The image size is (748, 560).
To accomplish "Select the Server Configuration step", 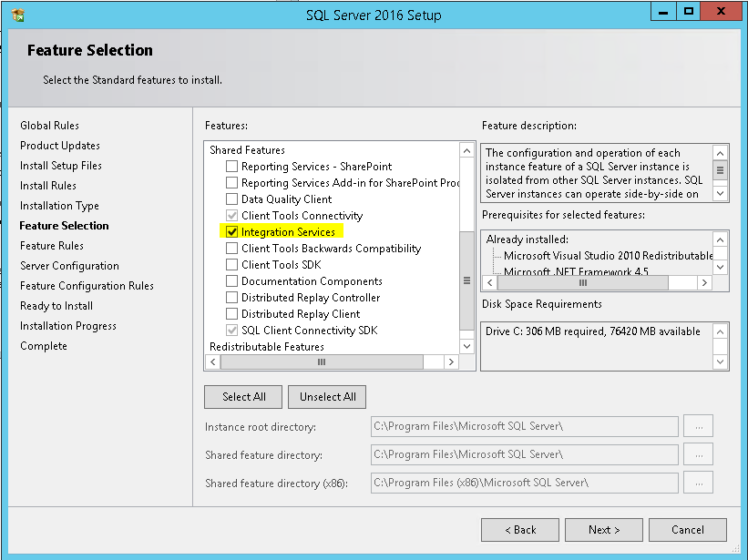I will pos(69,266).
